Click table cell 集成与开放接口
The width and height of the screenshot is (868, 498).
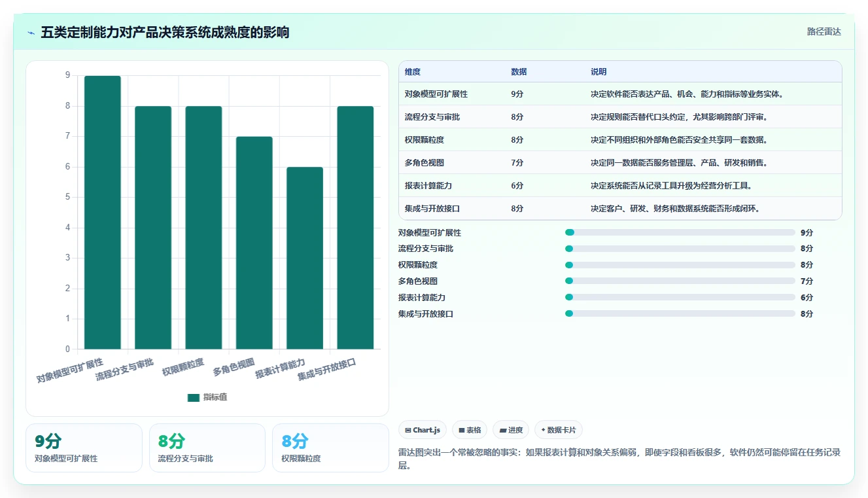click(x=432, y=209)
